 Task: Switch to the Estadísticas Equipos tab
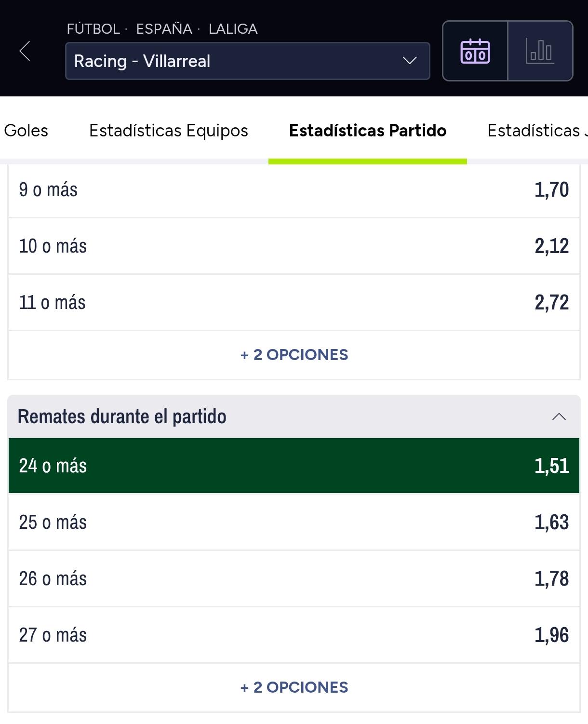pos(169,131)
